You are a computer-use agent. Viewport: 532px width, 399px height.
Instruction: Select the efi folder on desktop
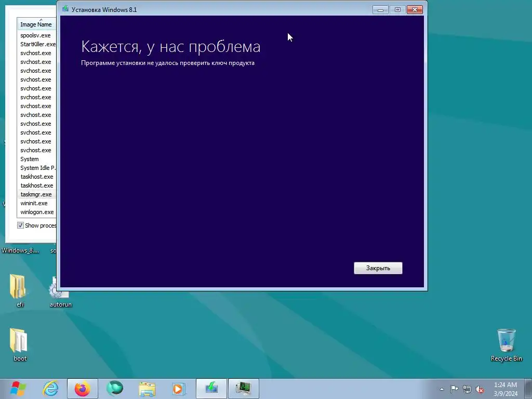pyautogui.click(x=19, y=290)
